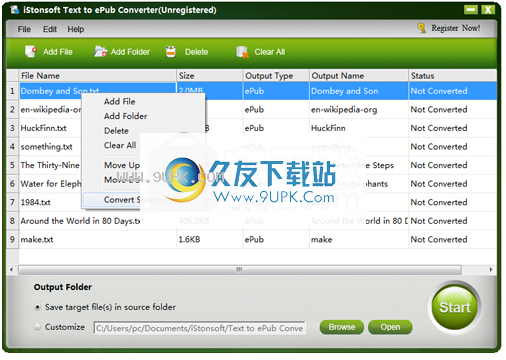Click the output folder path field
Viewport: 506px width, 360px height.
coord(200,328)
